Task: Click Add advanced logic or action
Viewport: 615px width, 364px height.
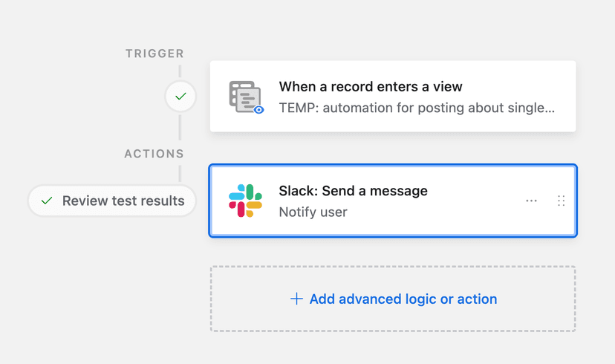Action: (x=403, y=299)
